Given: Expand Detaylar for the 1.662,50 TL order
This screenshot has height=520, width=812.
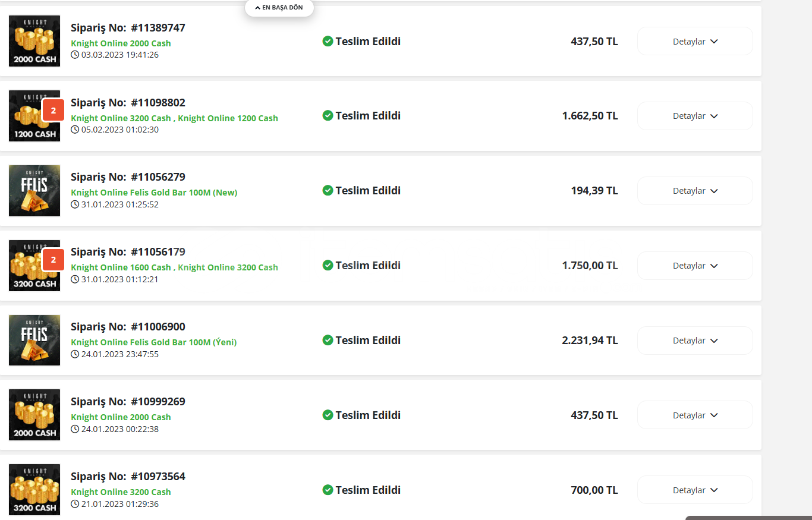Looking at the screenshot, I should 695,116.
